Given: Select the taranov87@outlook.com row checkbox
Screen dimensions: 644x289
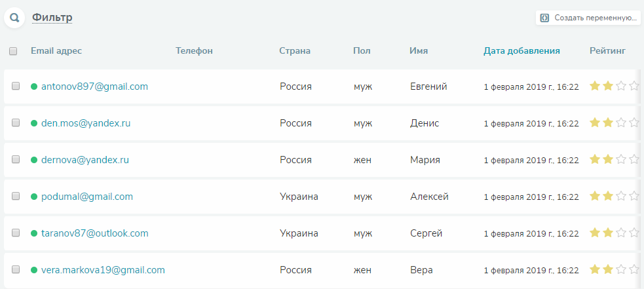Looking at the screenshot, I should click(16, 233).
